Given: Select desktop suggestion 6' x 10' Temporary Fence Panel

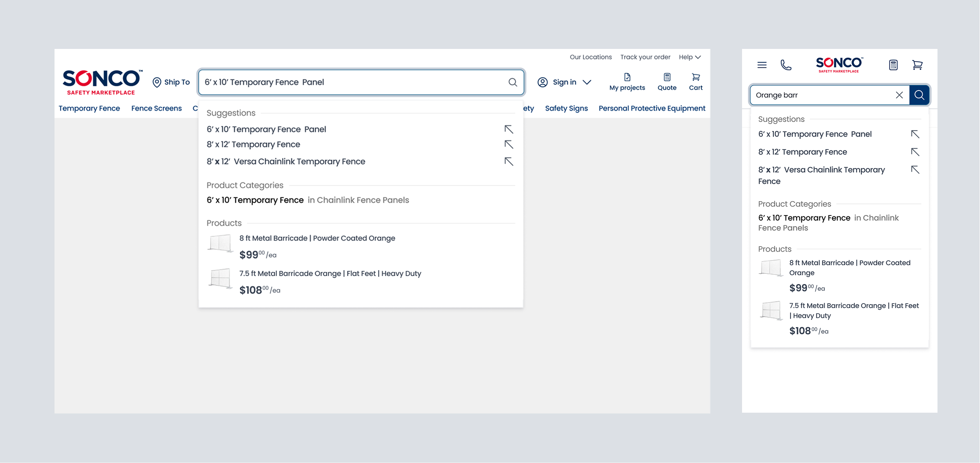Looking at the screenshot, I should pyautogui.click(x=266, y=129).
